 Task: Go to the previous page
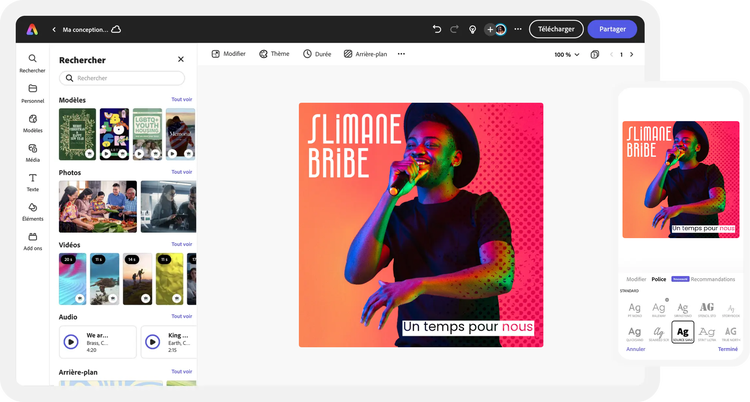point(611,55)
